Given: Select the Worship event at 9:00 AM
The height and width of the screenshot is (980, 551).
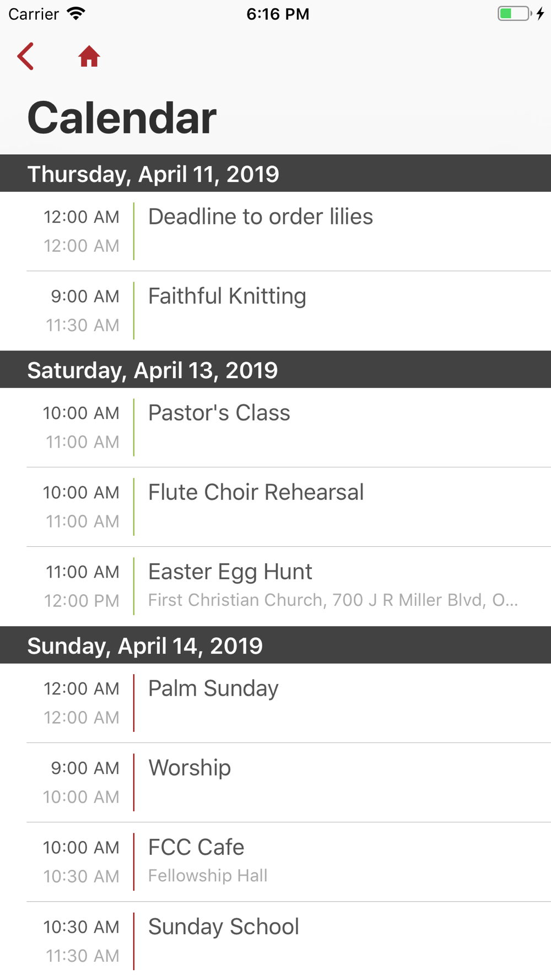Looking at the screenshot, I should pos(289,783).
